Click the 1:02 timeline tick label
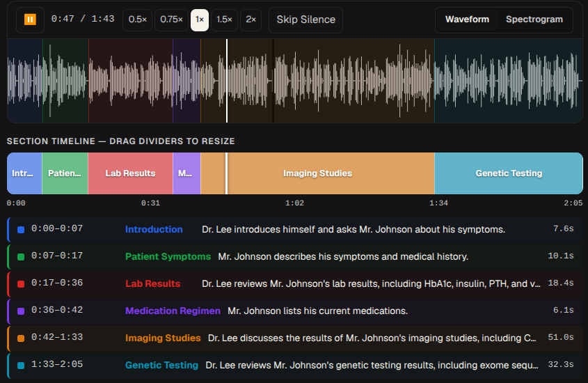The width and height of the screenshot is (588, 383). tap(294, 203)
